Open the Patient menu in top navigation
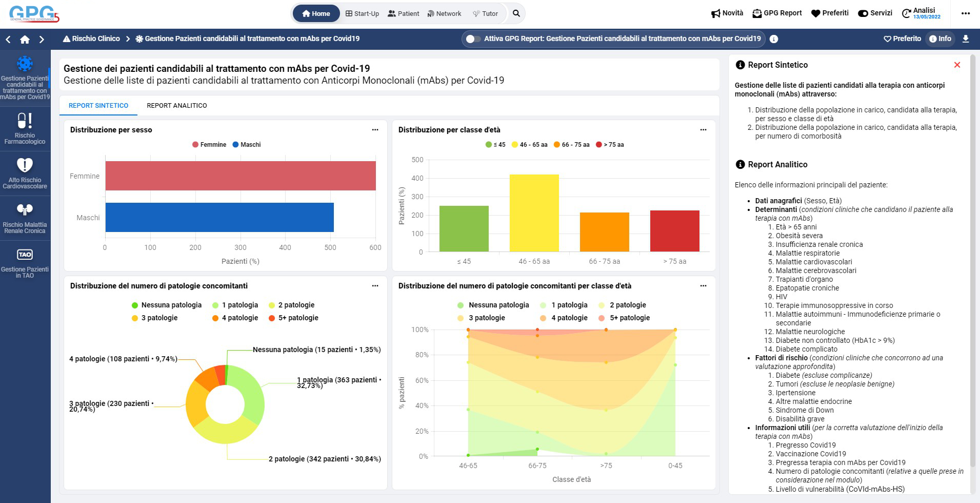Viewport: 980px width, 503px height. [403, 14]
